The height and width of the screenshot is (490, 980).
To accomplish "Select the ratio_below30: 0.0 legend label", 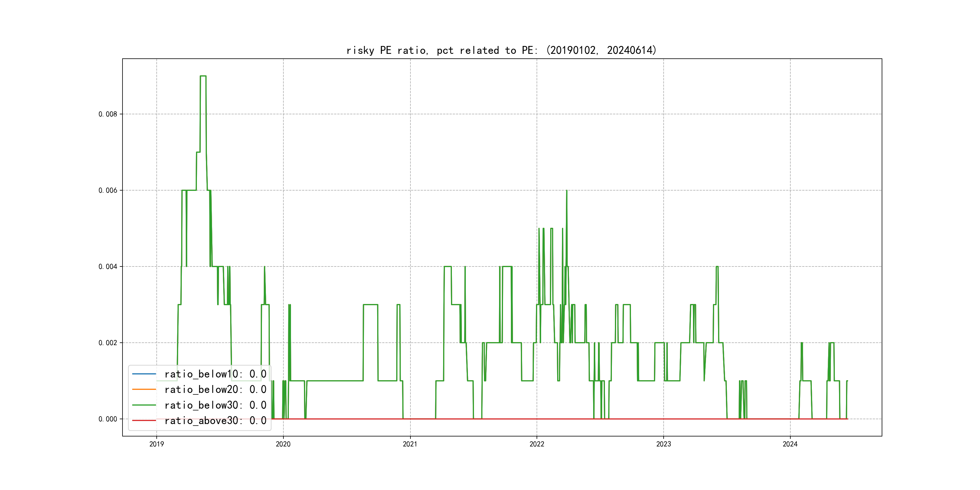I will [215, 405].
